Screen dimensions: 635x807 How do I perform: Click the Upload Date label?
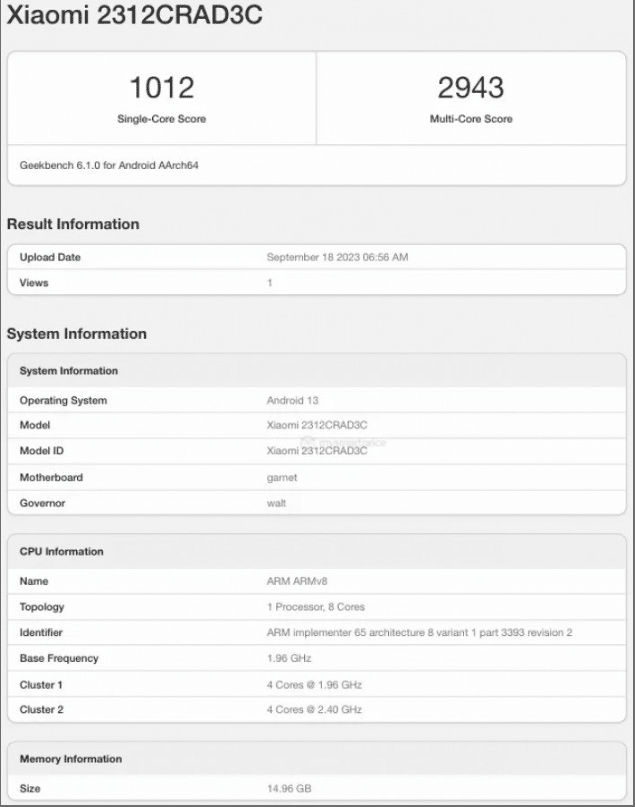[50, 257]
